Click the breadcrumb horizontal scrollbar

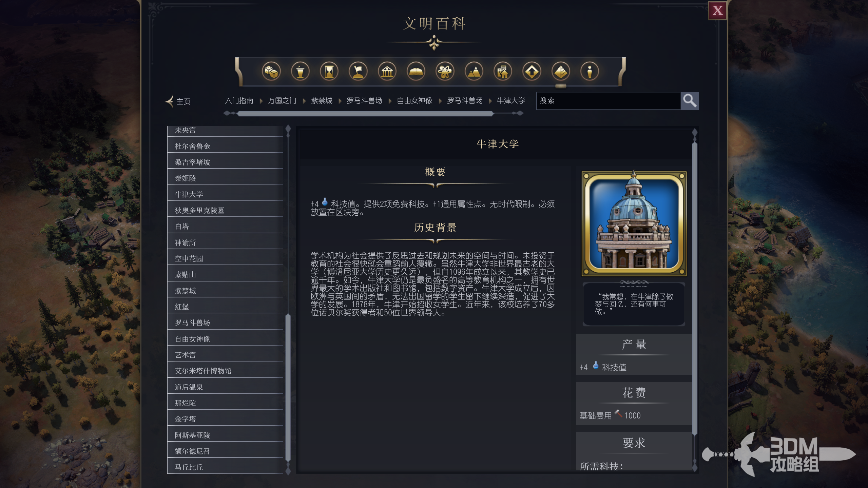point(365,114)
